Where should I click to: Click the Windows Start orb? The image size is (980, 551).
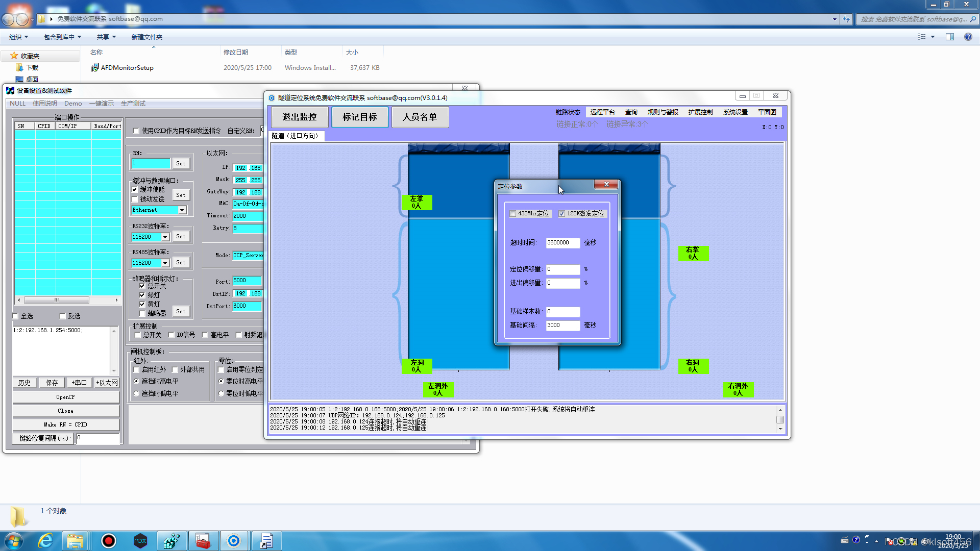[x=14, y=541]
